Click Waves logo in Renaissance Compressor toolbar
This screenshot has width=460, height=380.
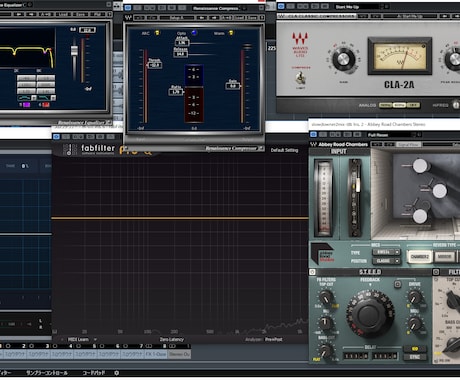(x=128, y=17)
